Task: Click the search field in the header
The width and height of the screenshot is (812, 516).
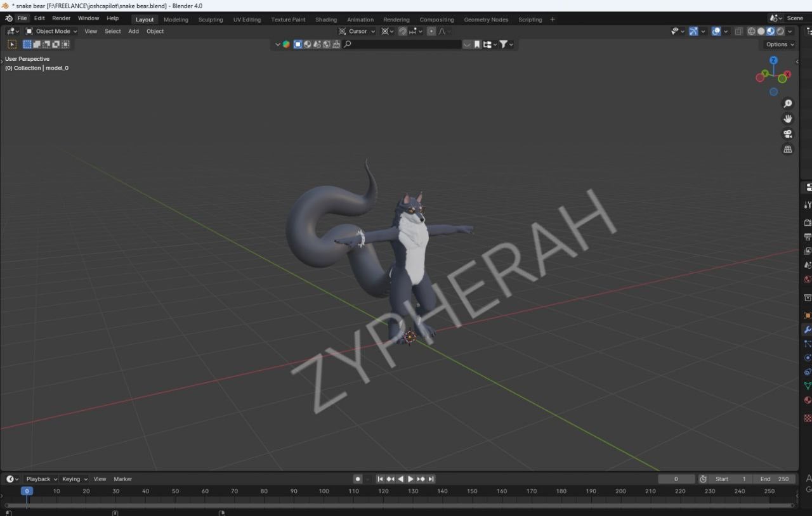Action: click(402, 44)
